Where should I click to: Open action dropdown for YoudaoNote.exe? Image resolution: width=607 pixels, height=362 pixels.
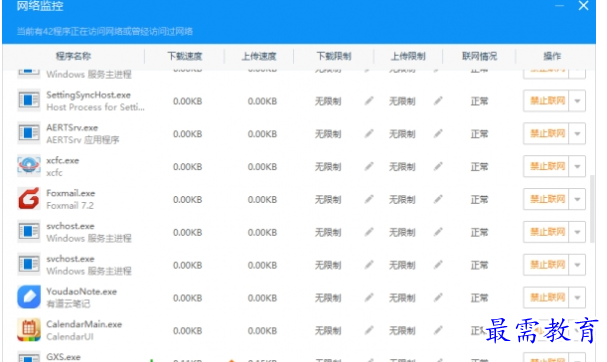577,298
